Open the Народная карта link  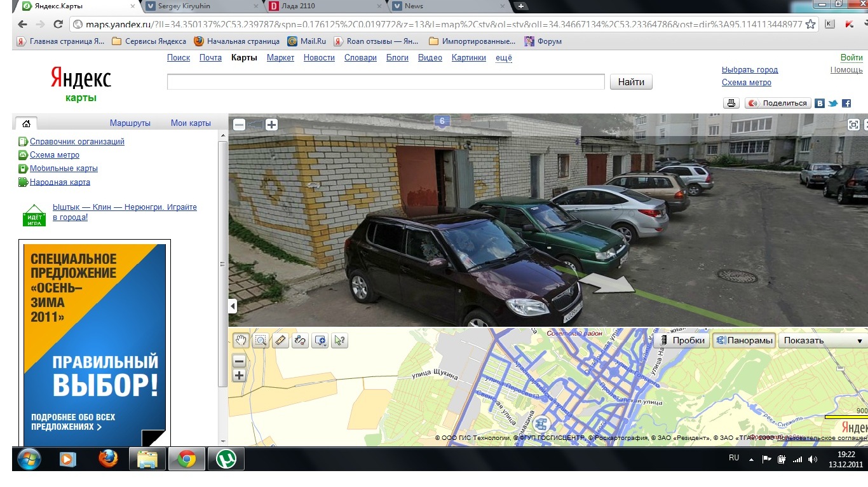point(60,182)
